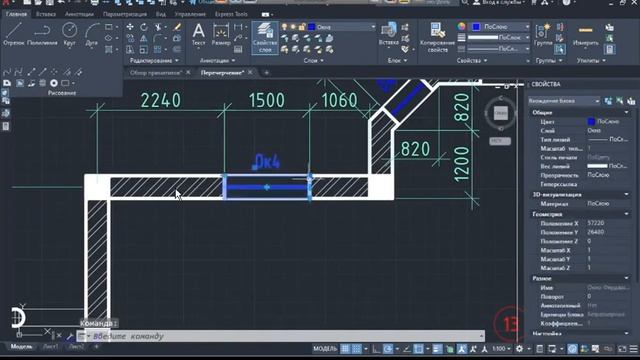The height and width of the screenshot is (360, 640).
Task: Click the color wheel icon in Свойства panel
Action: point(461,27)
